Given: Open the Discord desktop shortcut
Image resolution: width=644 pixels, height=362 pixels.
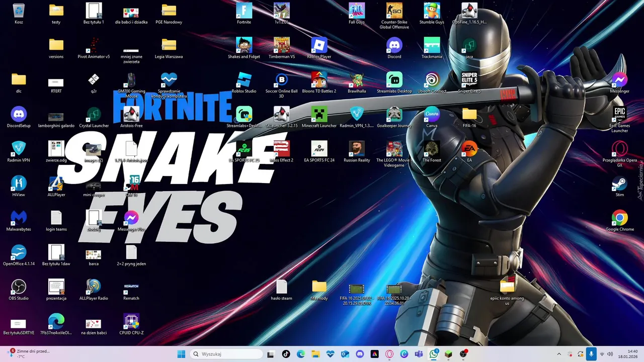Looking at the screenshot, I should (x=394, y=48).
